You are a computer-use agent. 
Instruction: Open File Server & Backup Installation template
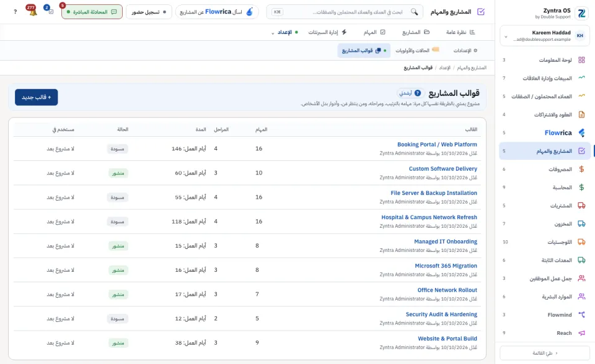pyautogui.click(x=434, y=193)
